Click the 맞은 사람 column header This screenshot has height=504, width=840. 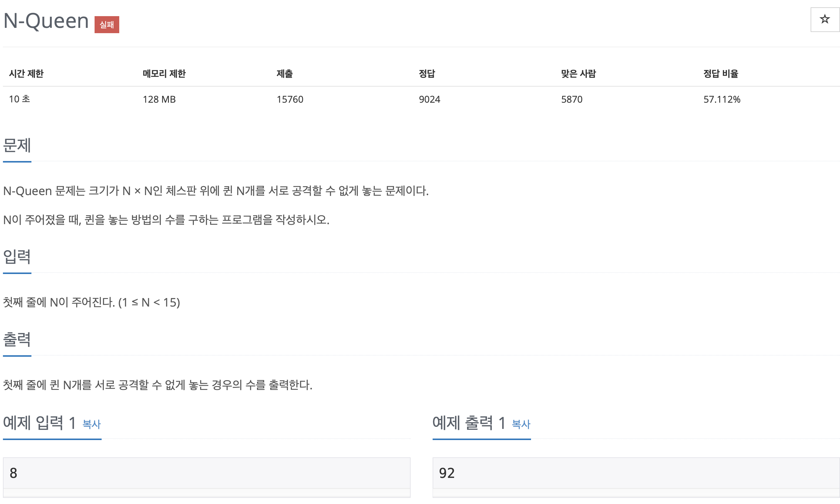[x=578, y=74]
